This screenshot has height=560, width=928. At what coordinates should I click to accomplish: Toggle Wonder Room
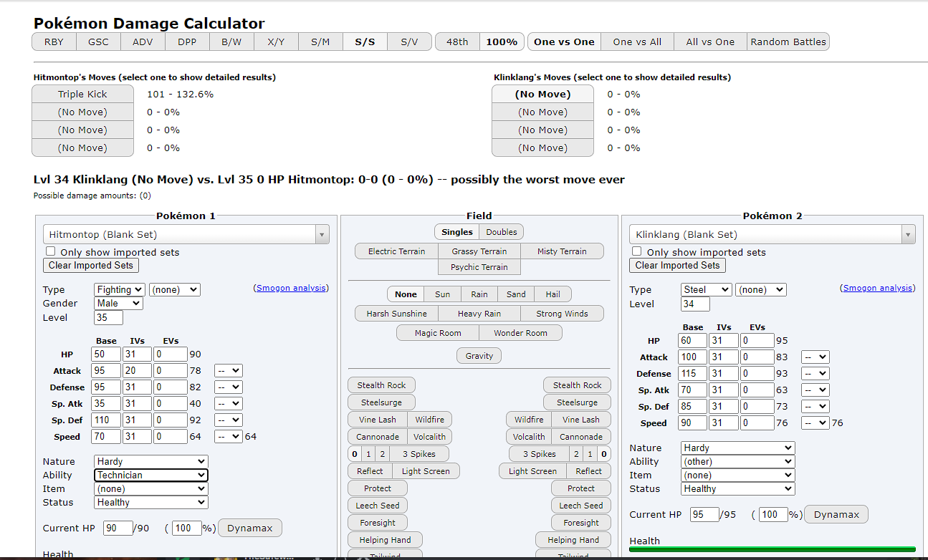(521, 333)
